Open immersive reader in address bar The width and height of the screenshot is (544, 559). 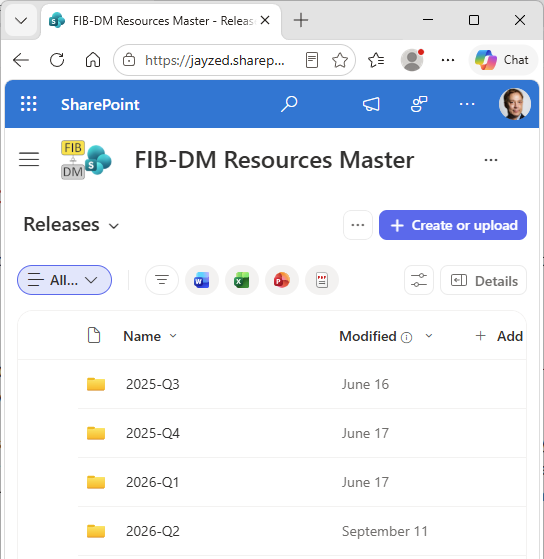tap(312, 60)
